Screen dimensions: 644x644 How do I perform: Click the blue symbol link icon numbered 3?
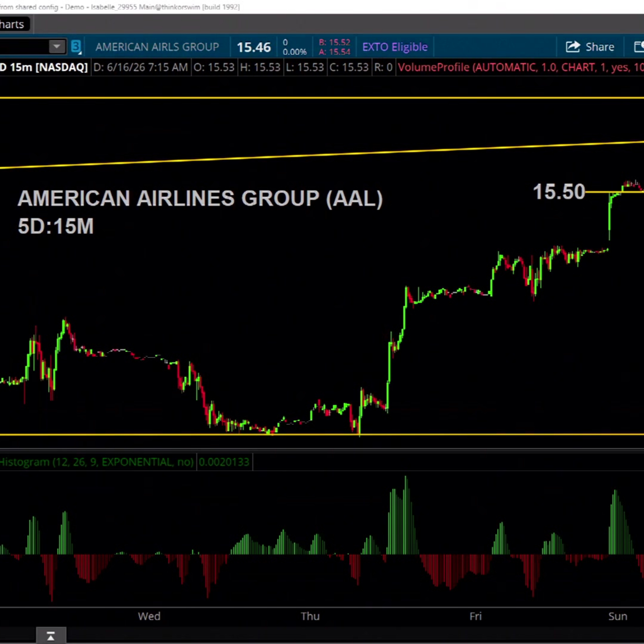(76, 47)
